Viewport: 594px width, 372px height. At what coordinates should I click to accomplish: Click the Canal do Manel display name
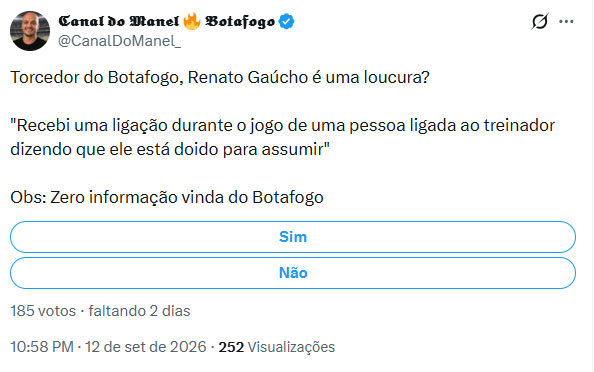click(x=119, y=21)
